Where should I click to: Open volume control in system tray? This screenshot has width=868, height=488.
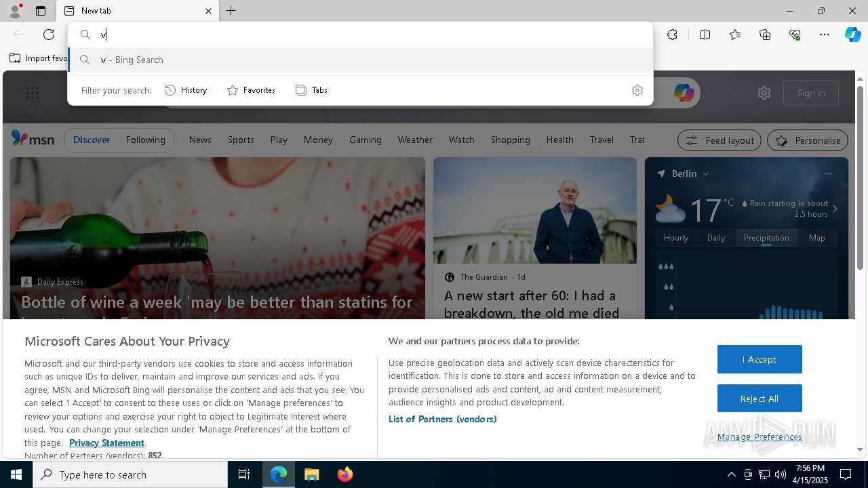[x=781, y=474]
